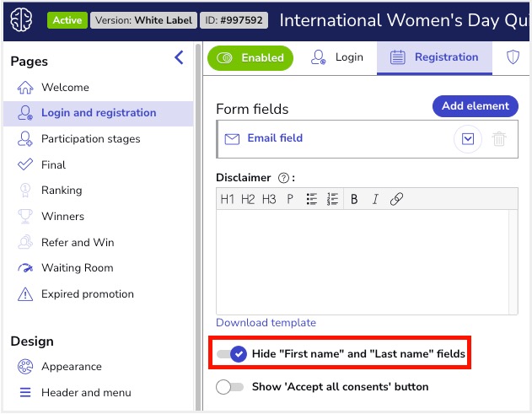Click the Email field envelope icon

[232, 139]
